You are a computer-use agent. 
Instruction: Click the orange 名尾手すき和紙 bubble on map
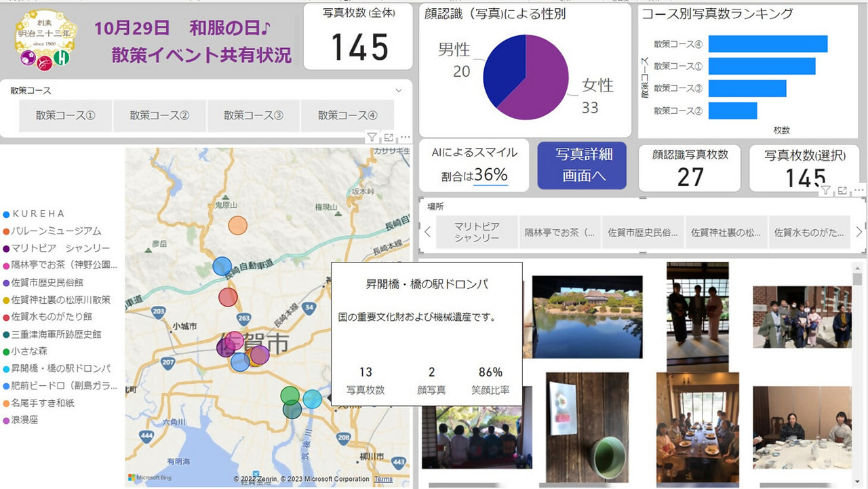point(237,225)
